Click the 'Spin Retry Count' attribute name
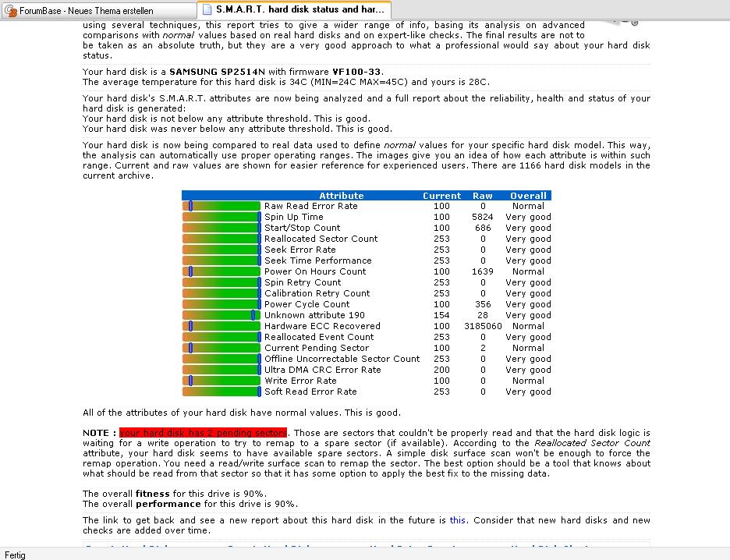Image resolution: width=730 pixels, height=560 pixels. coord(303,282)
